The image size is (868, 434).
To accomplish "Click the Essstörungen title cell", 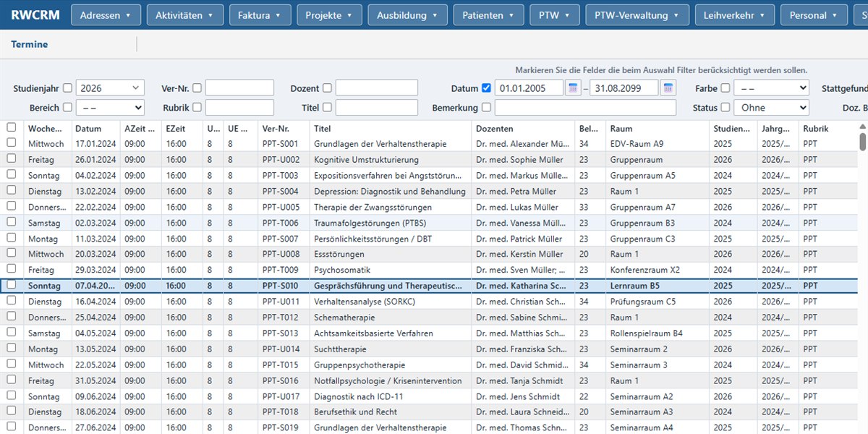I will click(x=391, y=254).
